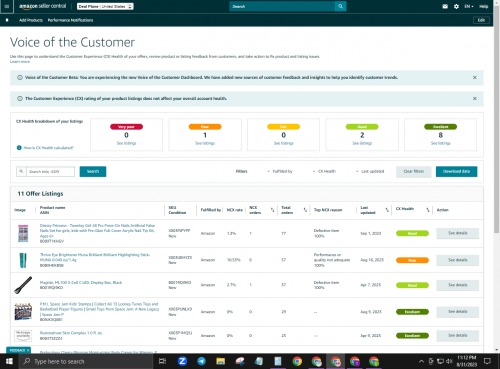The image size is (500, 369).
Task: Open the messages envelope icon
Action: coord(445,6)
